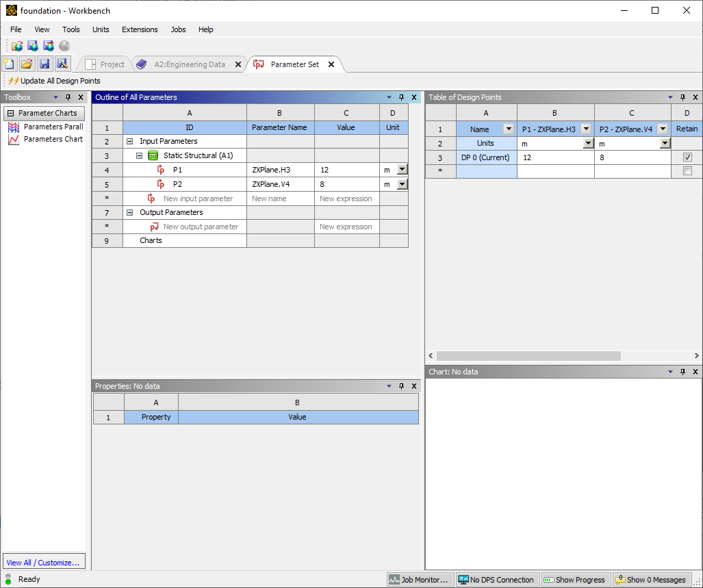Open the Extensions menu

[140, 29]
